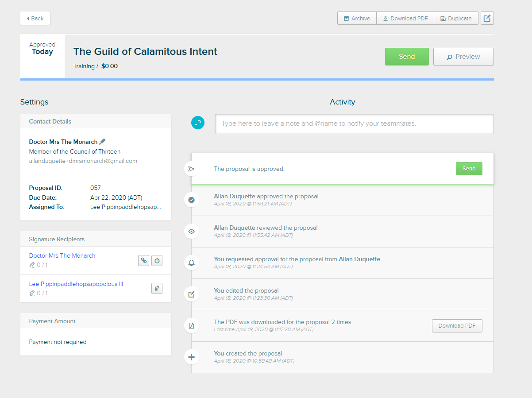The height and width of the screenshot is (398, 532).
Task: Click the Training category label
Action: click(x=84, y=66)
